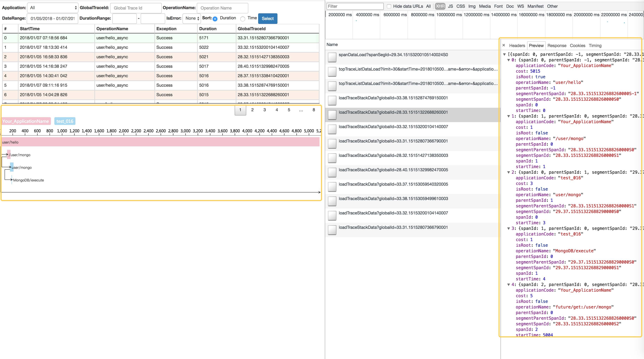Open the IsError dropdown
This screenshot has width=644, height=359.
192,18
